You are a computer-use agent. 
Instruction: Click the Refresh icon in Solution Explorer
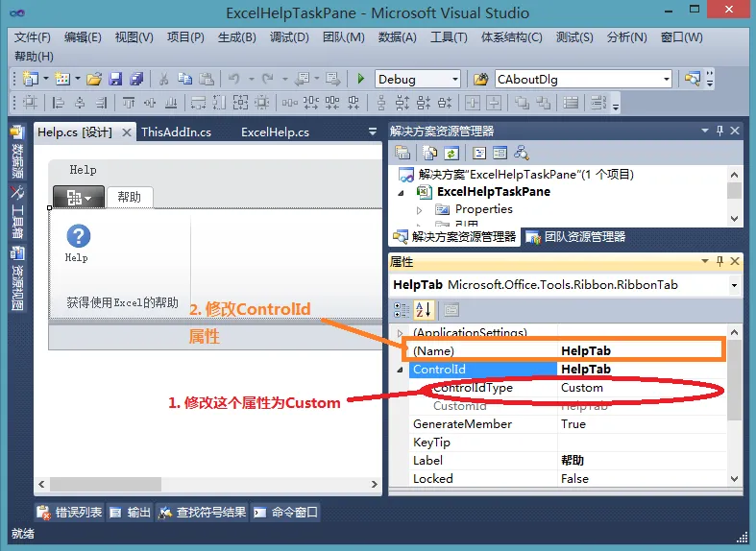pos(451,154)
